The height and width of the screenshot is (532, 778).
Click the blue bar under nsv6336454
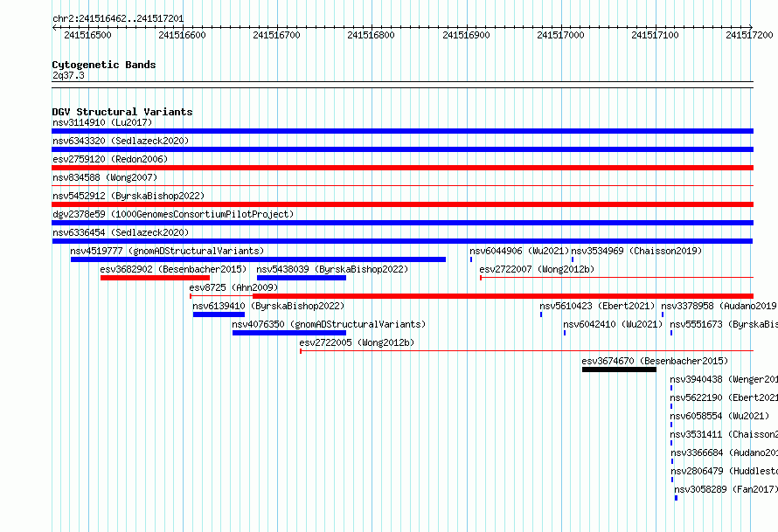pyautogui.click(x=402, y=241)
